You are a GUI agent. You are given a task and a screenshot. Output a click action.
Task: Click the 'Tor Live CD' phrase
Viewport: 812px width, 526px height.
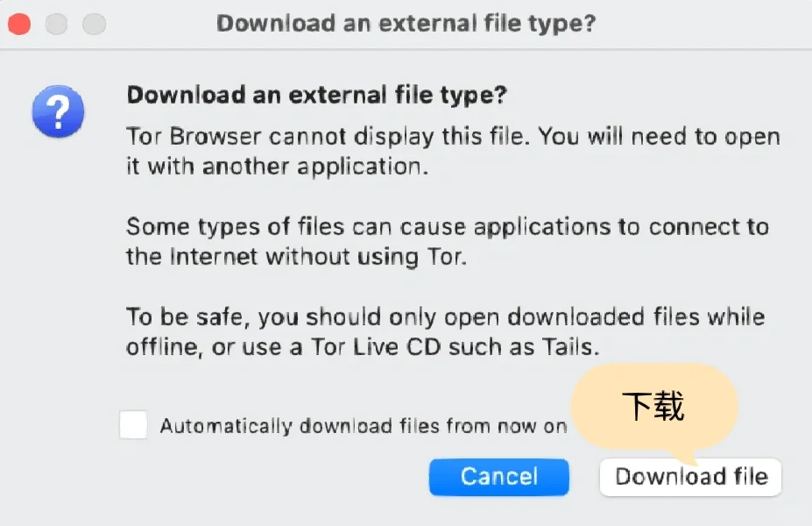pos(376,346)
